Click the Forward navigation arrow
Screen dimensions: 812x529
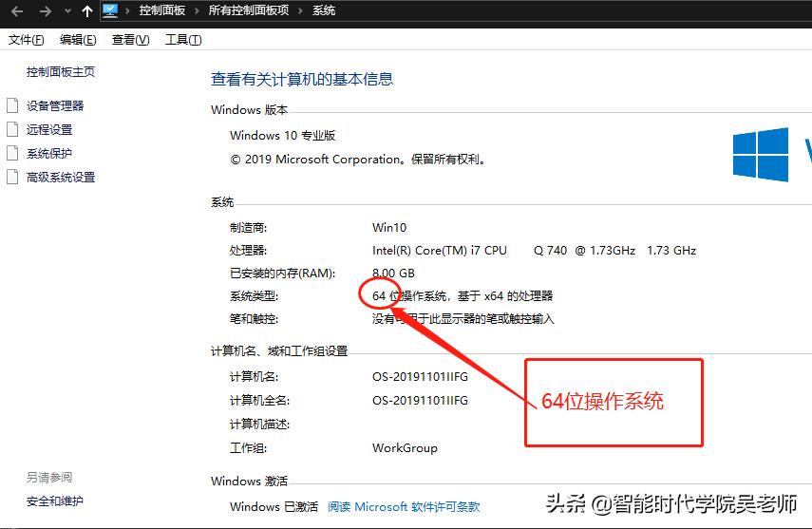click(46, 10)
